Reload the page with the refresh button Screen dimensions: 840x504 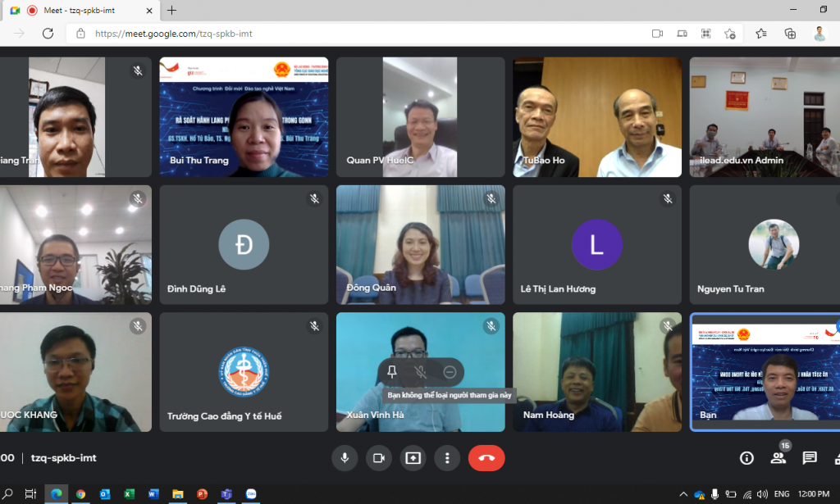click(48, 34)
